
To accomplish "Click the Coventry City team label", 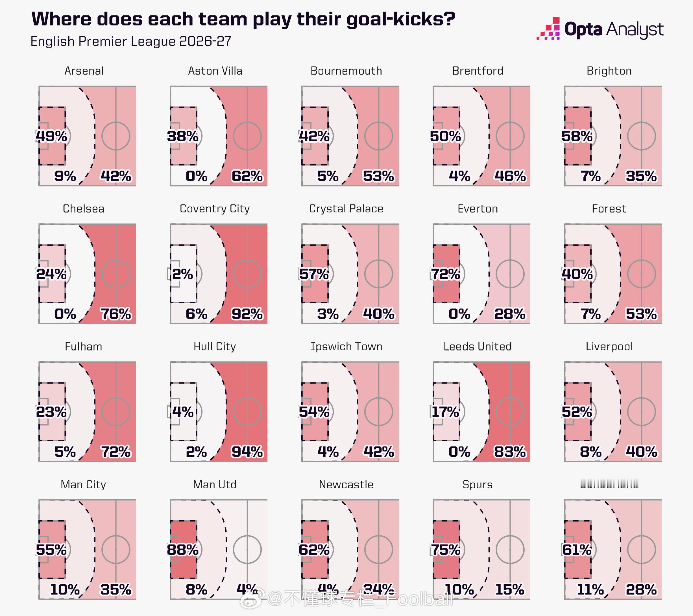I will [x=215, y=208].
